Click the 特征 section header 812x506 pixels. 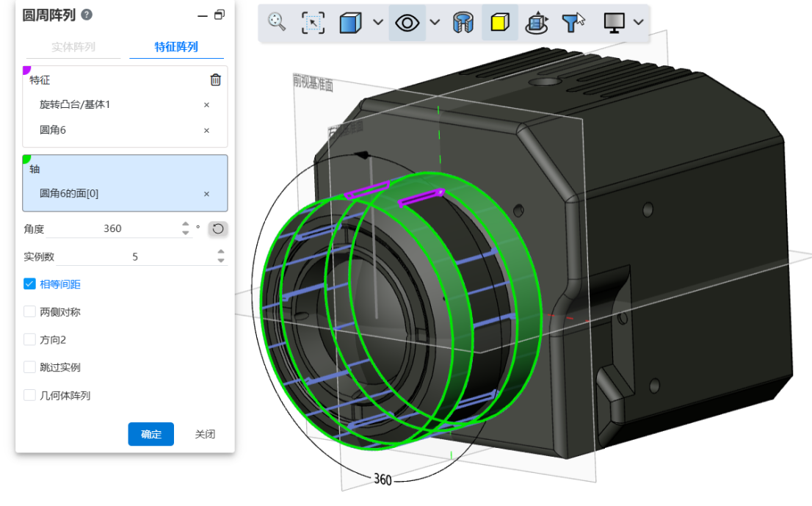[x=40, y=80]
